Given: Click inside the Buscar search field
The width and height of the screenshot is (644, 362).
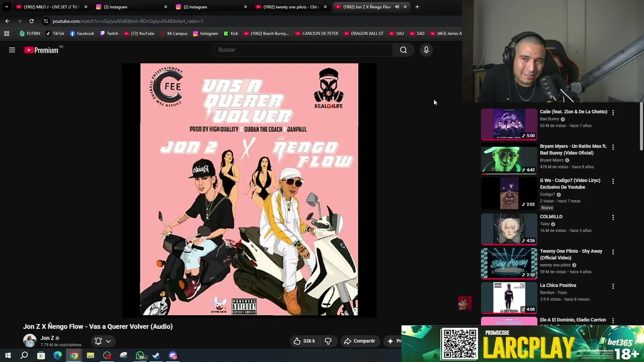Looking at the screenshot, I should click(303, 50).
